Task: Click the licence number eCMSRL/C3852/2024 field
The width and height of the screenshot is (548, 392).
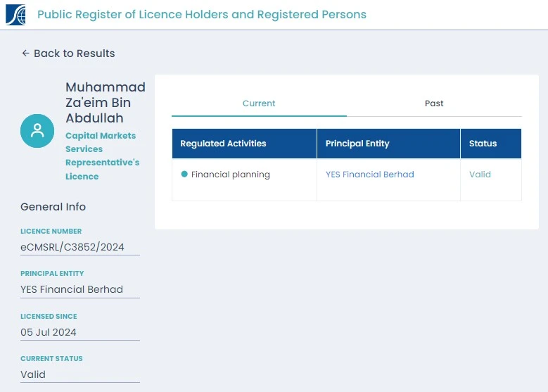Action: tap(80, 247)
